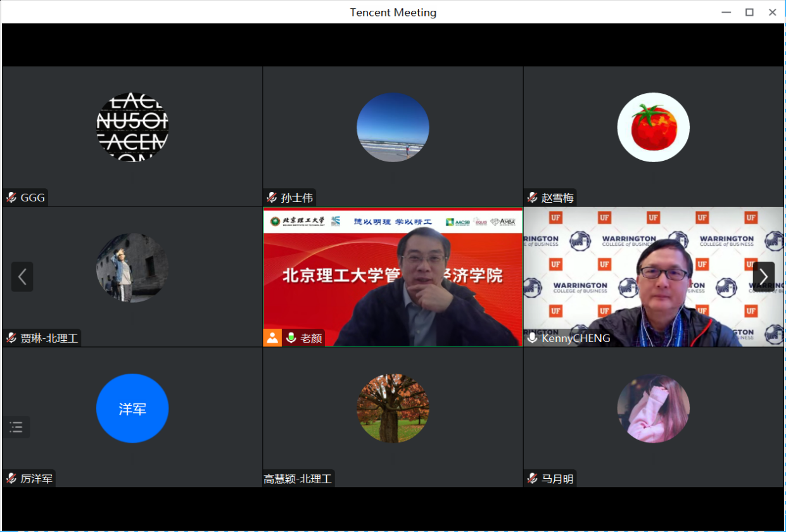Click the muted mic icon next to 赵雪梅
The width and height of the screenshot is (786, 532).
(x=532, y=198)
